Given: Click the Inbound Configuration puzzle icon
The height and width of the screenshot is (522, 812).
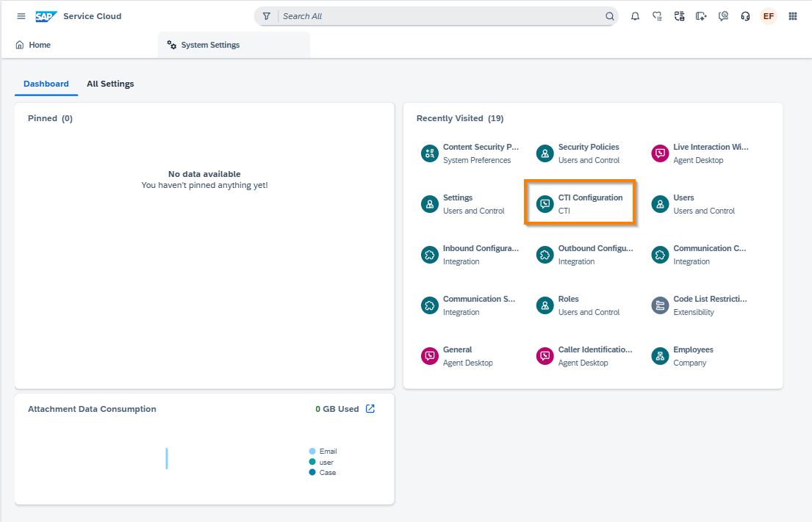Looking at the screenshot, I should click(x=430, y=255).
